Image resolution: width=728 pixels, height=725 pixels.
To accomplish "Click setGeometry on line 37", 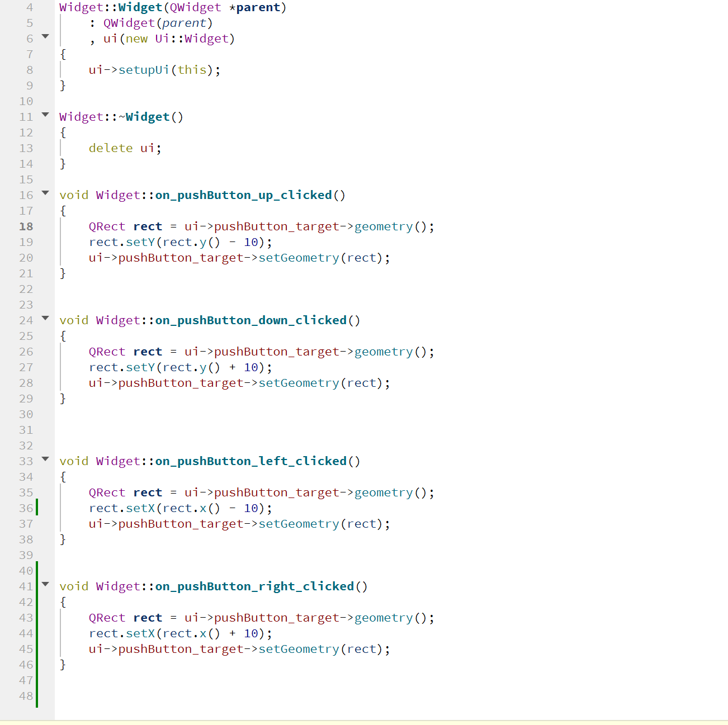I will (299, 524).
